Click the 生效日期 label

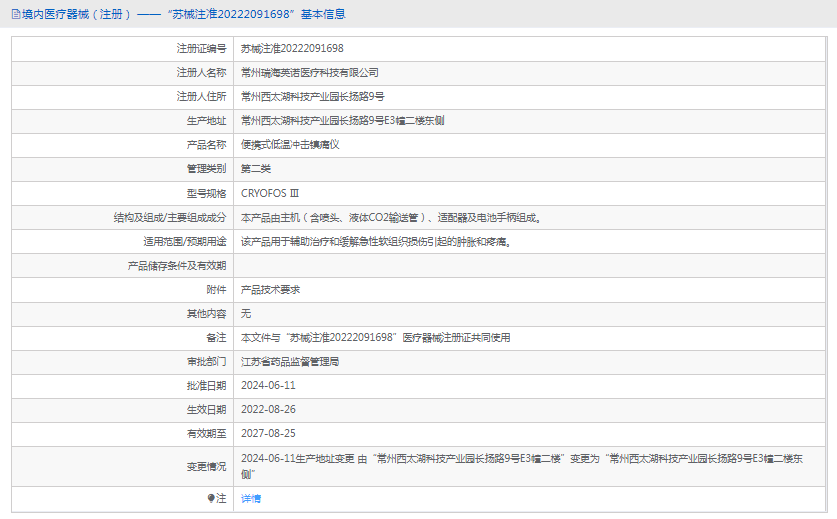(206, 410)
